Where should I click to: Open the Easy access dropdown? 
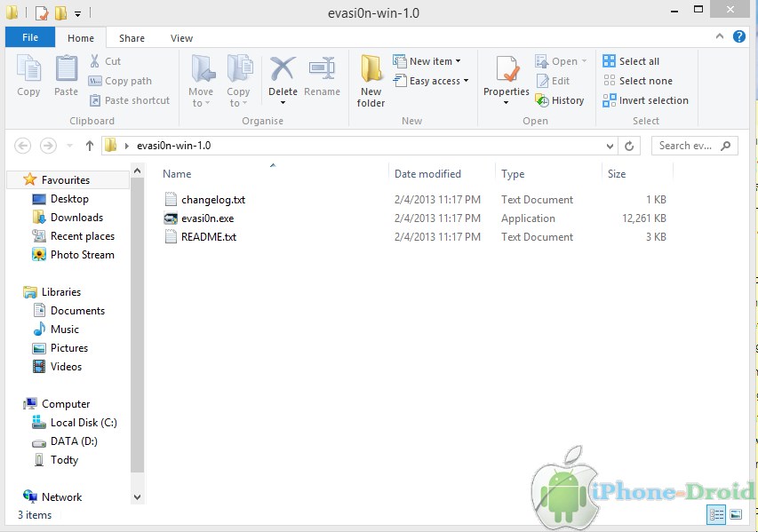[x=431, y=81]
